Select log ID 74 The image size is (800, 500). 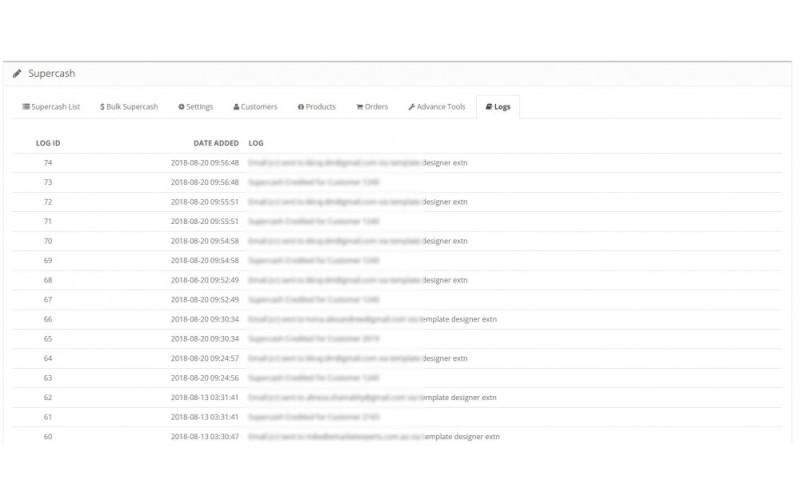48,163
